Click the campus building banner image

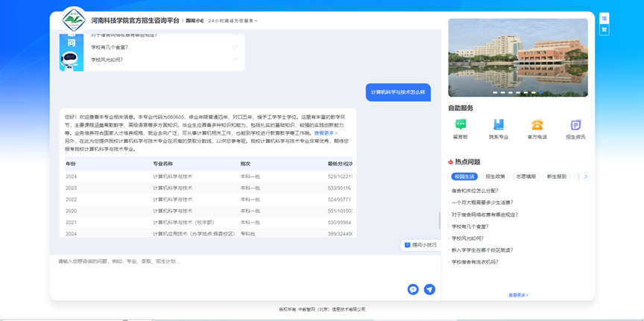[x=518, y=57]
